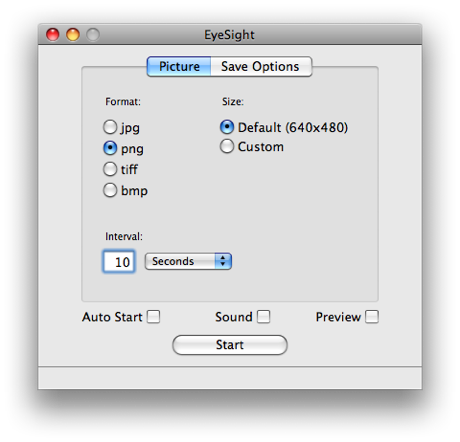This screenshot has height=442, width=460.
Task: Minimize EyeSight using the yellow button
Action: point(73,34)
